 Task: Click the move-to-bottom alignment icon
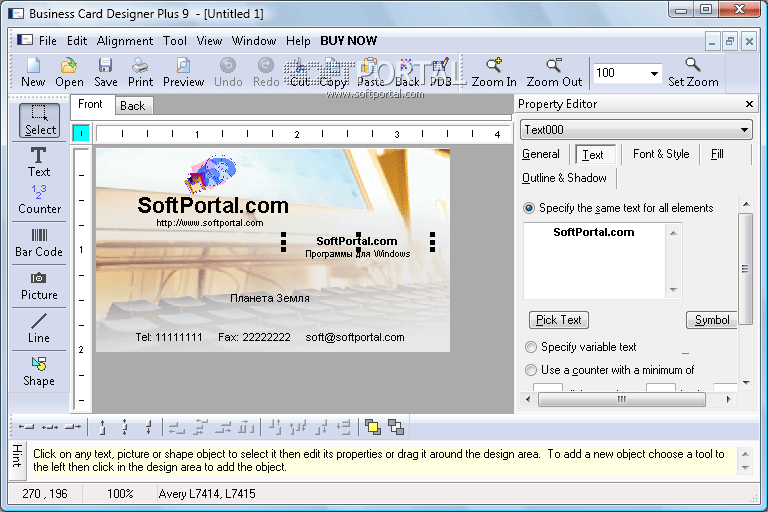point(148,427)
